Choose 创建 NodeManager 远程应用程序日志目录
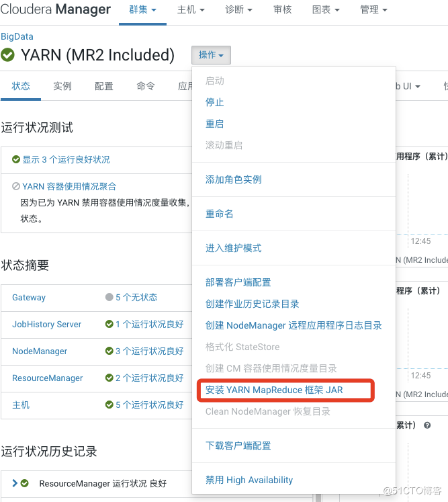Viewport: 448px width, 502px height. [294, 325]
